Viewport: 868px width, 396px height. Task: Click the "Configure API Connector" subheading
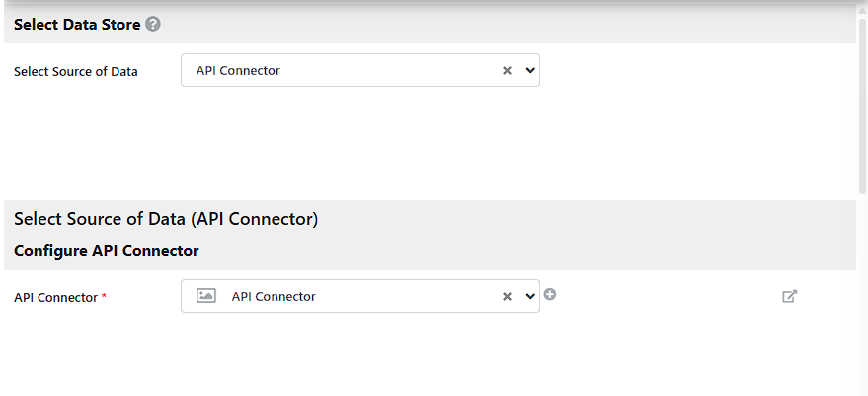(x=107, y=251)
